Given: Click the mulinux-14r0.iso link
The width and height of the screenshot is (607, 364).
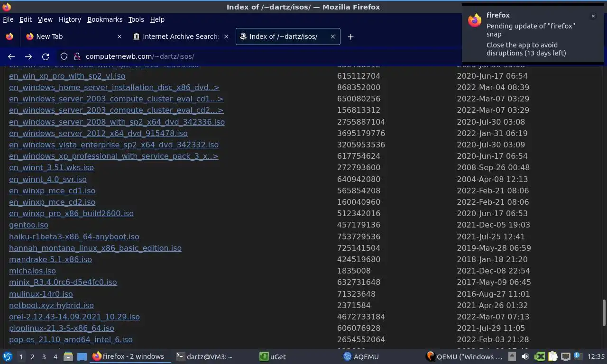Looking at the screenshot, I should pyautogui.click(x=41, y=294).
